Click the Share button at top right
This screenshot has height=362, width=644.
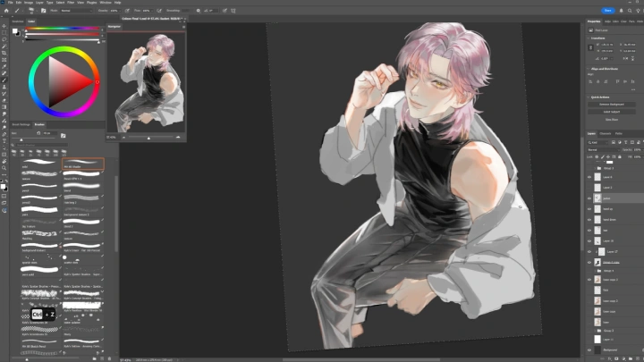point(608,11)
